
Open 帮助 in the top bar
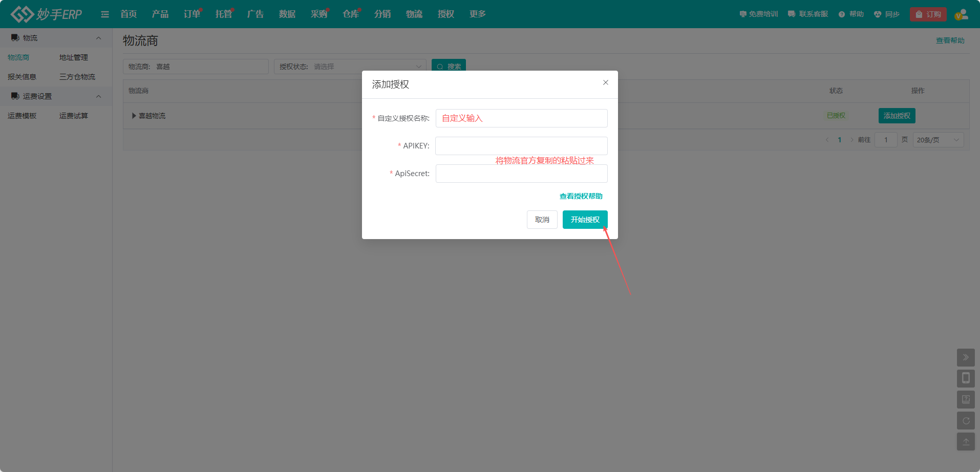tap(851, 14)
